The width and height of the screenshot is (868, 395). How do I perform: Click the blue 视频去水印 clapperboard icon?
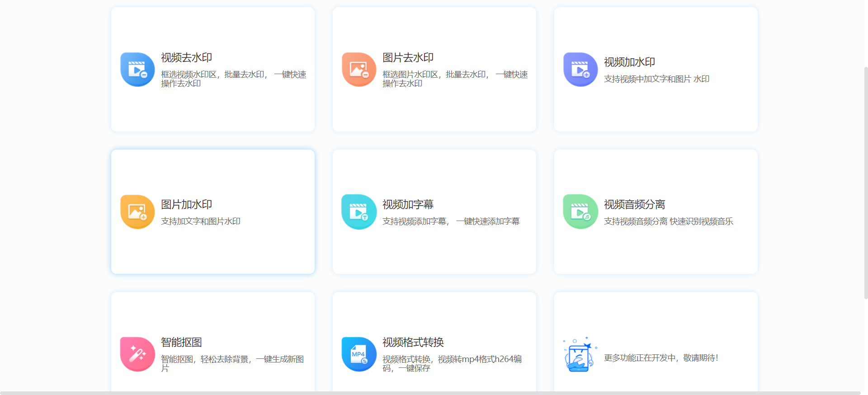tap(137, 70)
